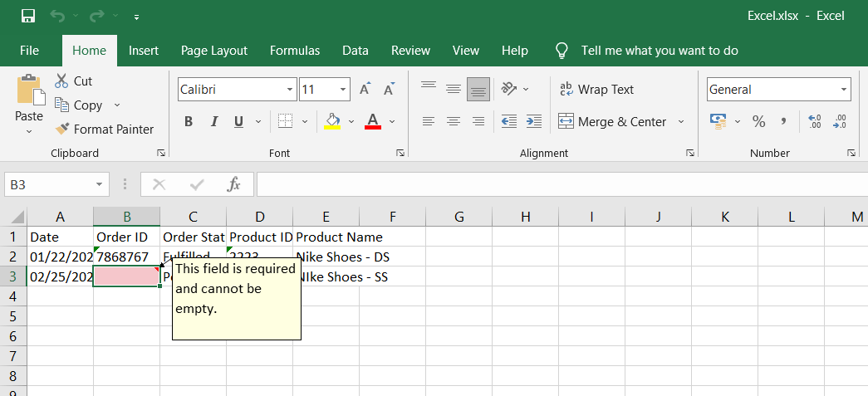Switch to the Review tab
The image size is (868, 396).
point(410,51)
